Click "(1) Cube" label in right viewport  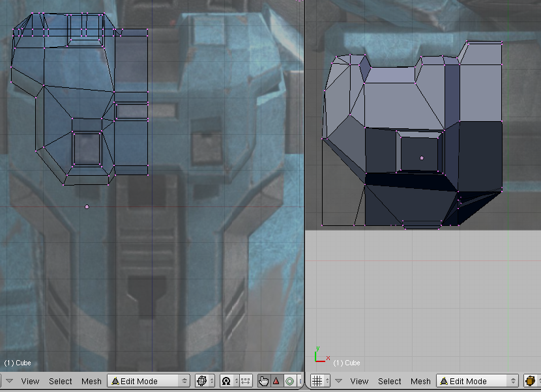(347, 363)
